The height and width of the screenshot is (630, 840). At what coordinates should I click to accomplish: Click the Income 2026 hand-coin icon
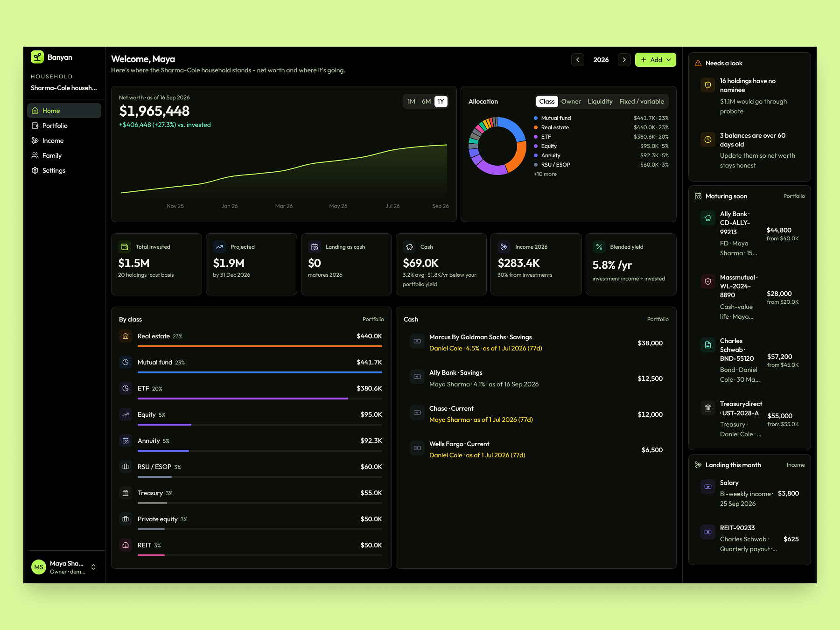(x=504, y=247)
